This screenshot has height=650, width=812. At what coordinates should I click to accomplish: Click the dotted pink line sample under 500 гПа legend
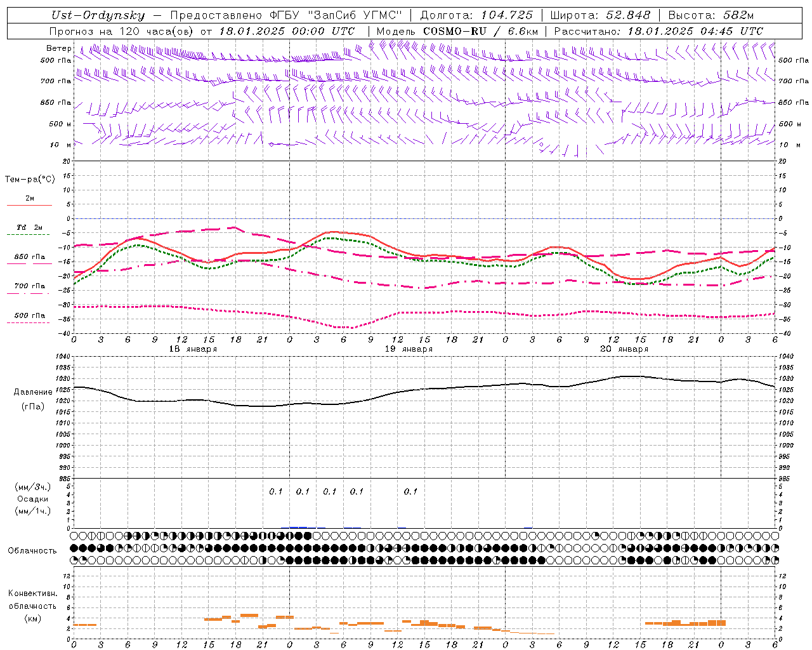29,323
